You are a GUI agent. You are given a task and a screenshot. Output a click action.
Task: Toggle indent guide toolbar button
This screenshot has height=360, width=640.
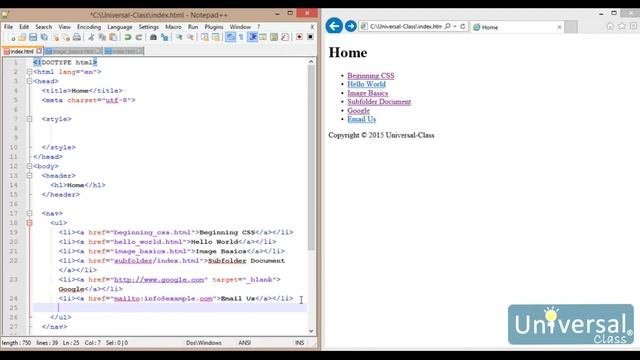click(x=253, y=37)
